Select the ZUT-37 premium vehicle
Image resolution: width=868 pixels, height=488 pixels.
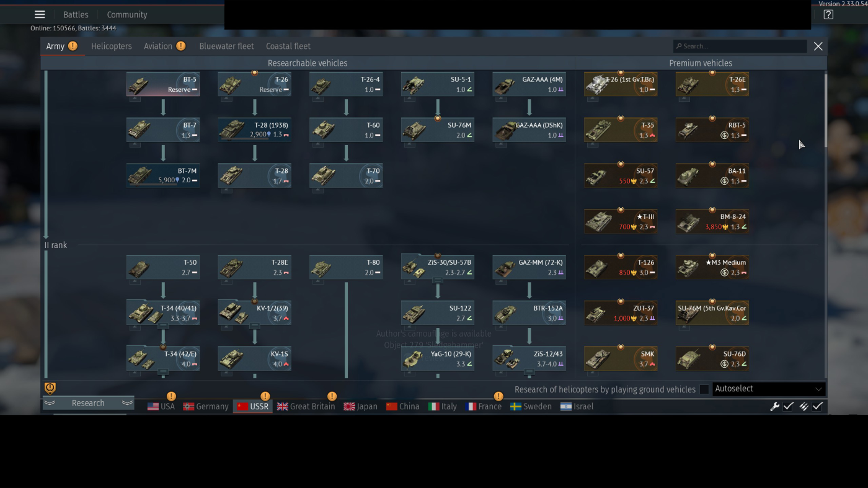click(x=621, y=314)
